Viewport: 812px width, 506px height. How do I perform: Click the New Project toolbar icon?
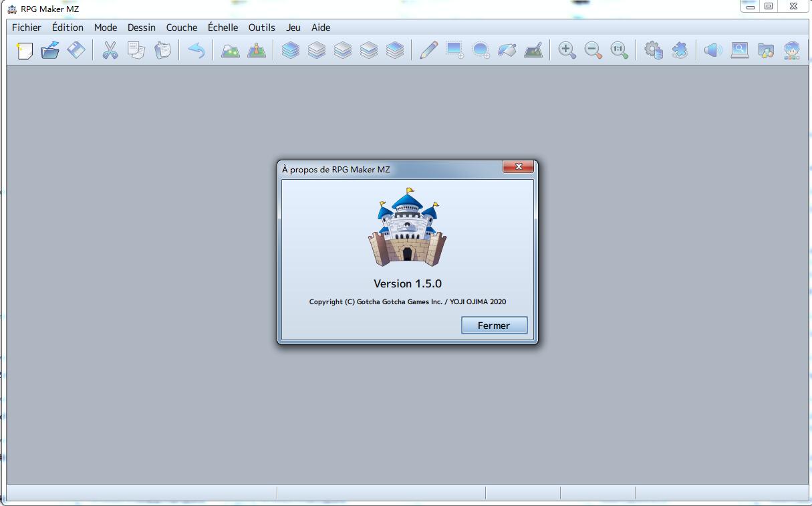pos(25,50)
